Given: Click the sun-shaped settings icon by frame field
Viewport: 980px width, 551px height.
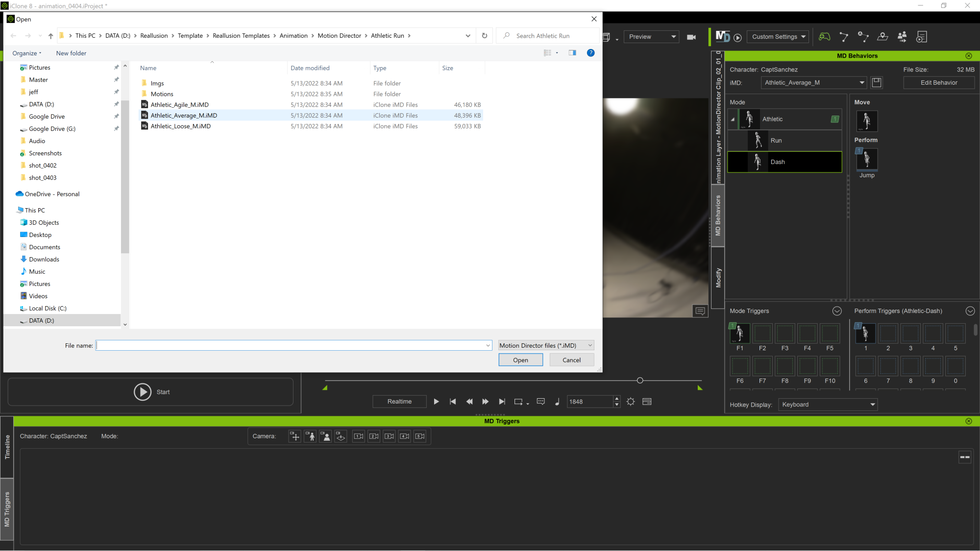Looking at the screenshot, I should pos(631,402).
